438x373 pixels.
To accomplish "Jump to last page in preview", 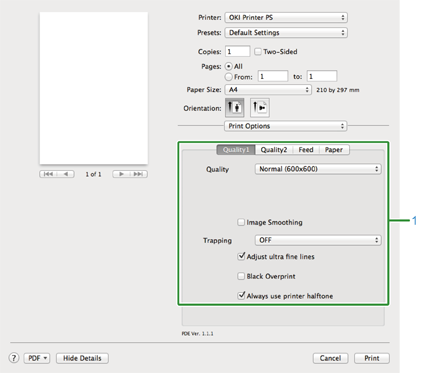I will (138, 174).
